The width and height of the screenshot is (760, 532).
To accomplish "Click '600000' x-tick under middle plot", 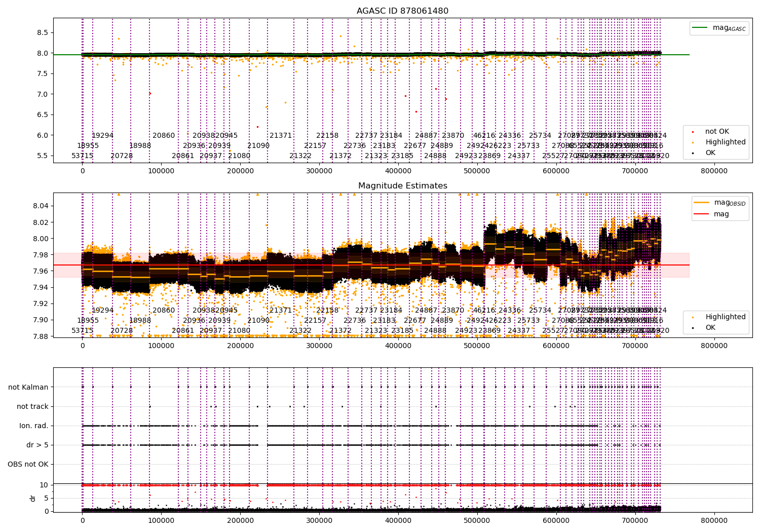I will pyautogui.click(x=556, y=346).
